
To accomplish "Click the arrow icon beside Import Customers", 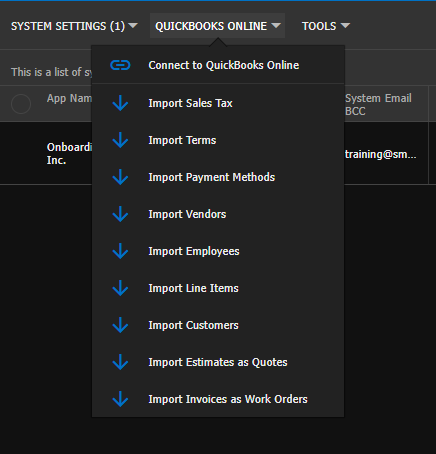I will click(120, 325).
